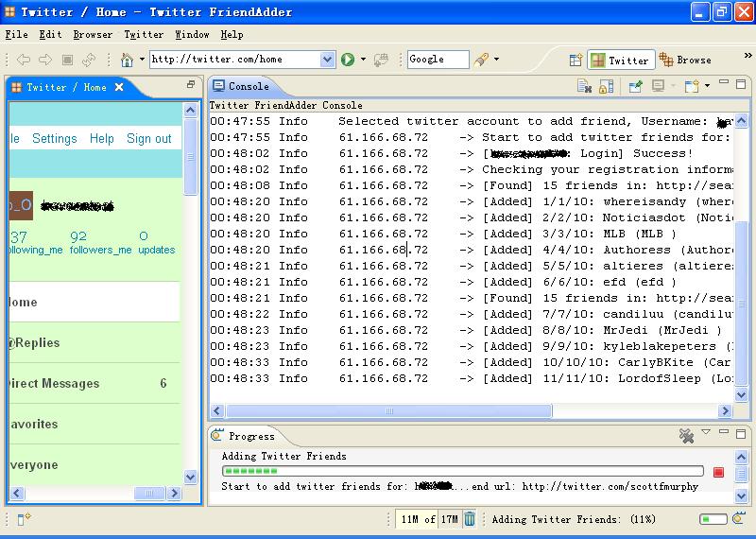
Task: Click status bar progress indicator bar
Action: click(713, 519)
